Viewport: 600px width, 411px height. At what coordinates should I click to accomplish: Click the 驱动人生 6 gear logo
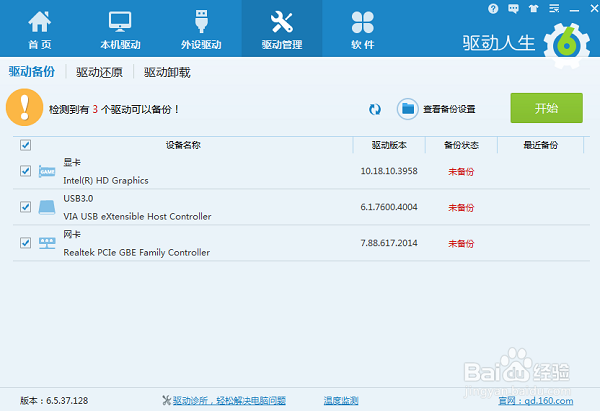coord(567,46)
